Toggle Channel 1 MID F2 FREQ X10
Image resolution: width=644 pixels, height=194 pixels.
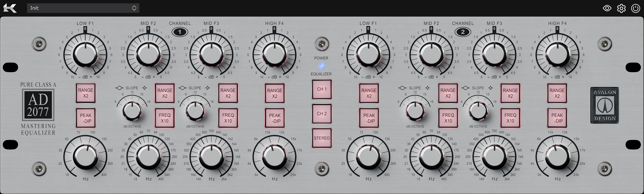tap(165, 118)
